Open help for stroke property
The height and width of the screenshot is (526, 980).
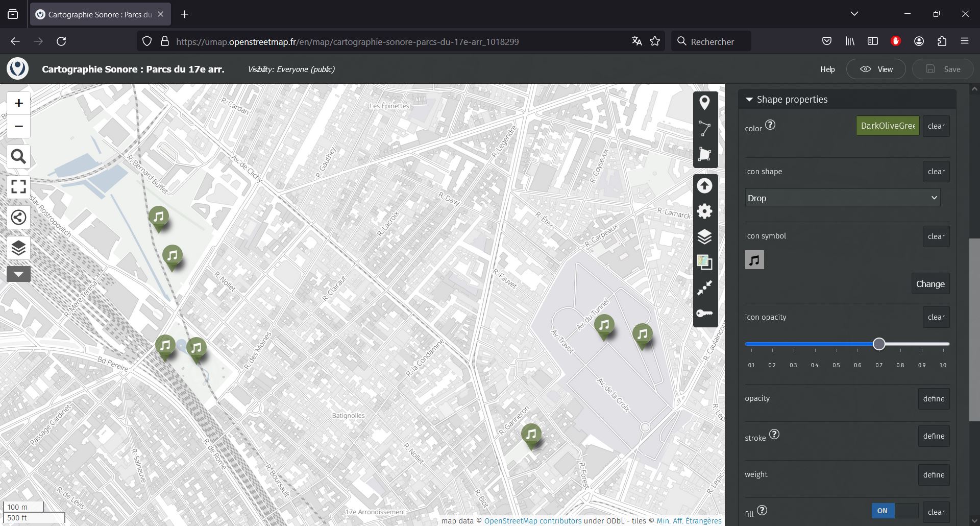tap(774, 434)
